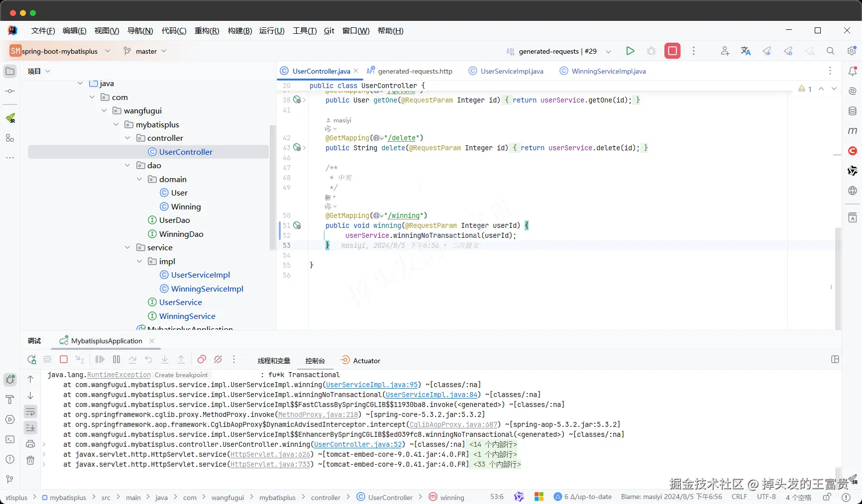Toggle Mute Breakpoints in debug toolbar

point(218,360)
